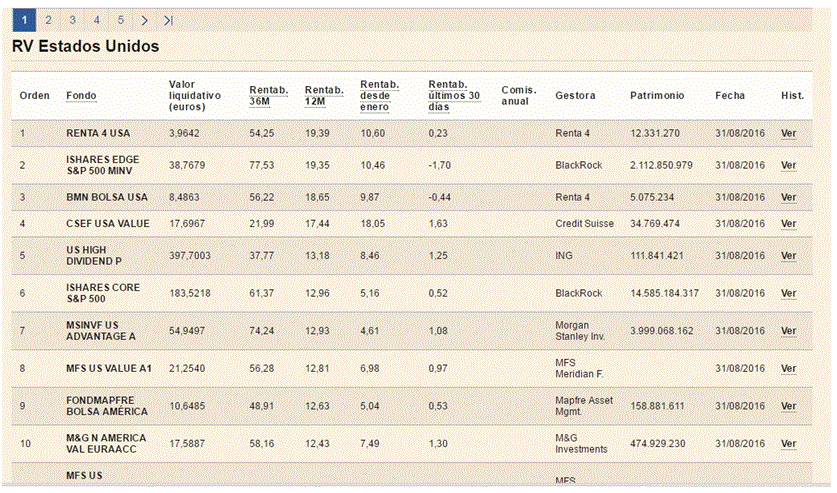Click ING gestora cell
Viewport: 837px width, 493px height.
(564, 256)
